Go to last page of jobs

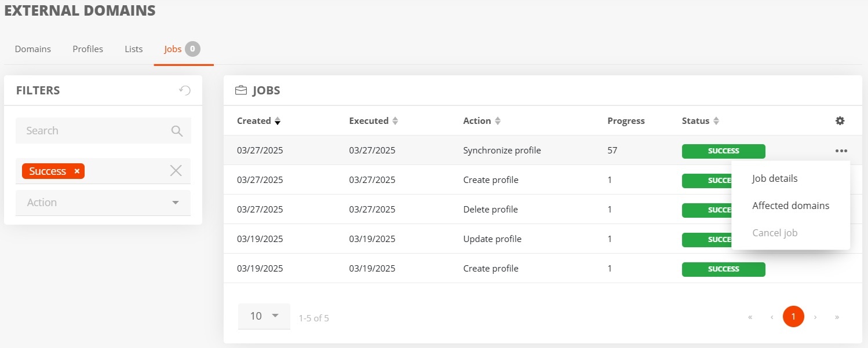tap(837, 317)
